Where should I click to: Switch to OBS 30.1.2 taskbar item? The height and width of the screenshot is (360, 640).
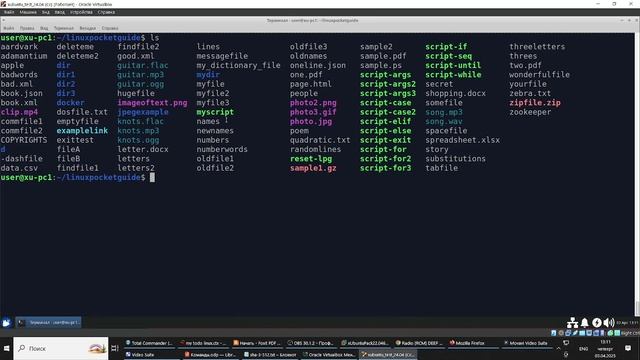tap(311, 343)
